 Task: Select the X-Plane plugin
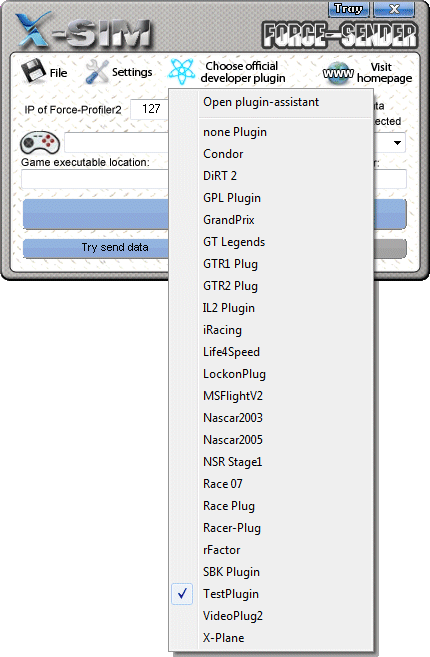[x=271, y=638]
